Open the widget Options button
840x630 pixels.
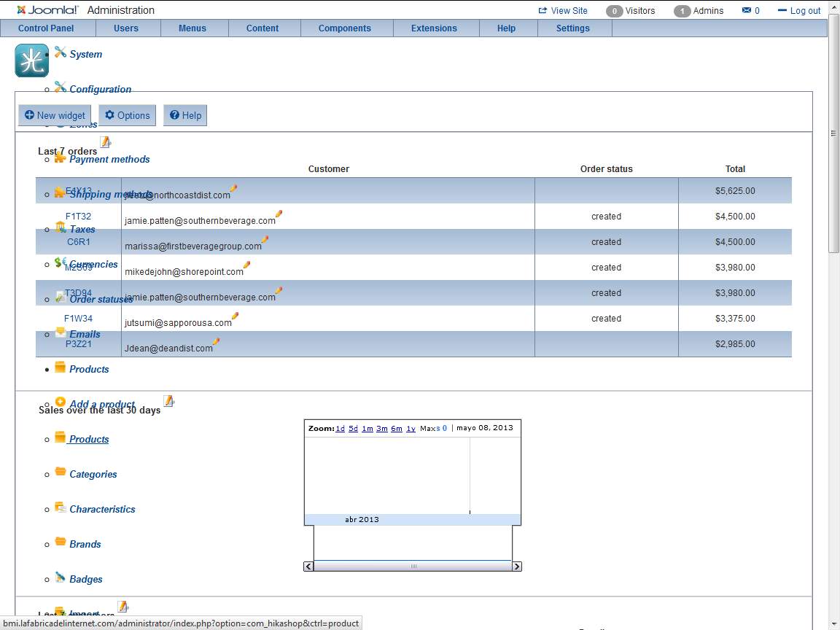click(127, 115)
